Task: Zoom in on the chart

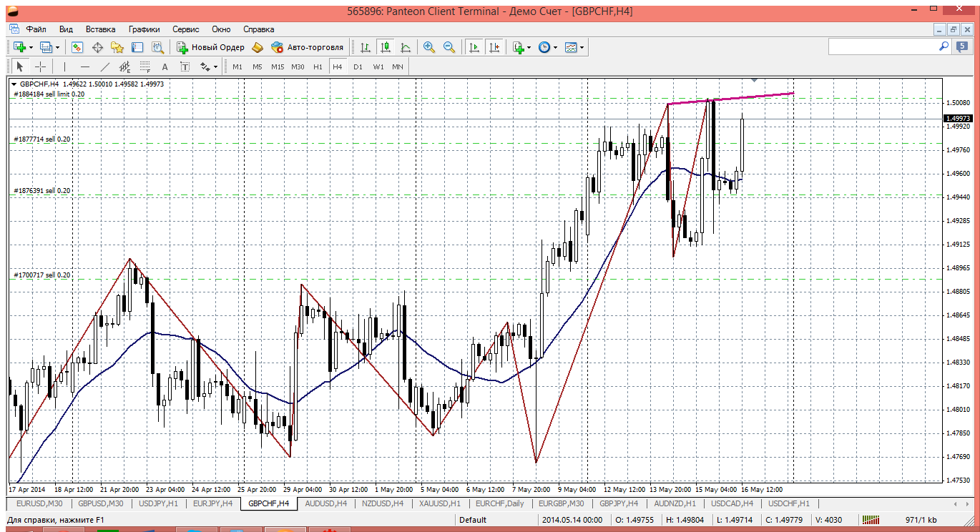Action: (x=429, y=47)
